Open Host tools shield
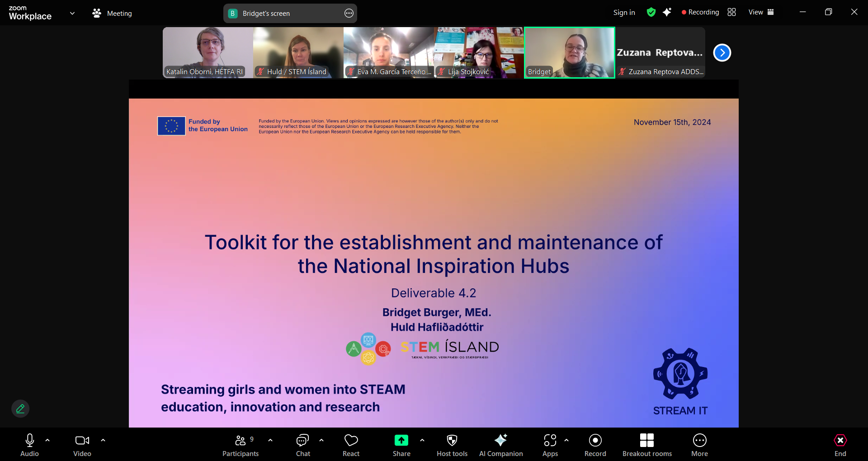868x461 pixels. pyautogui.click(x=452, y=445)
